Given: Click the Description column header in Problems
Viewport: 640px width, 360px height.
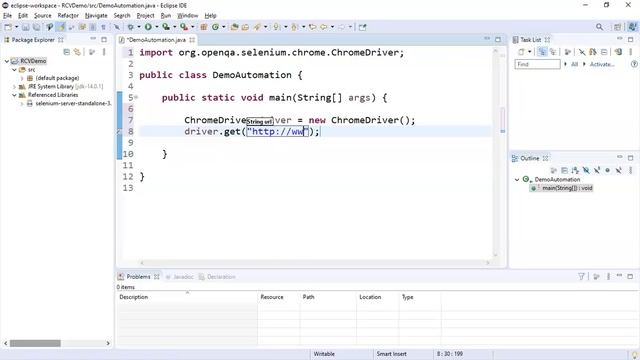Looking at the screenshot, I should tap(187, 297).
